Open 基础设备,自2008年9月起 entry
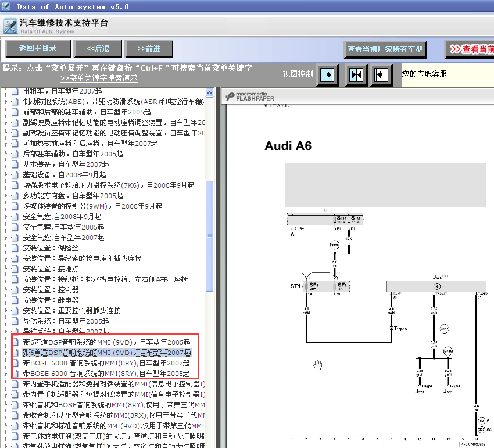The height and width of the screenshot is (448, 494). [65, 174]
